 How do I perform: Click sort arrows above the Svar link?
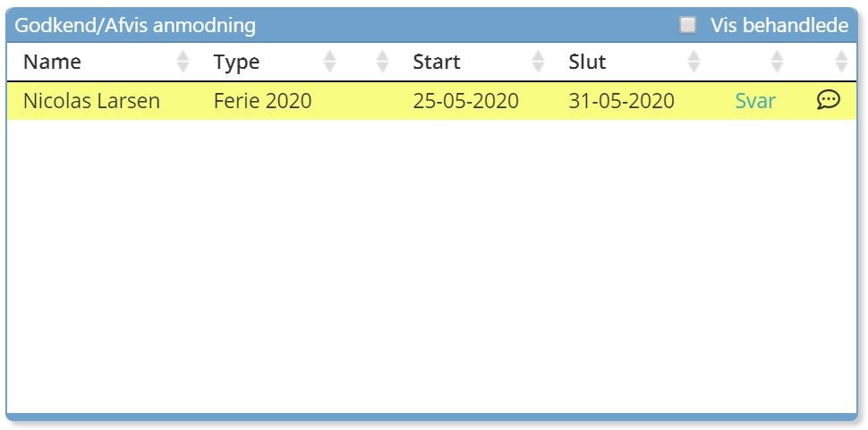(777, 62)
